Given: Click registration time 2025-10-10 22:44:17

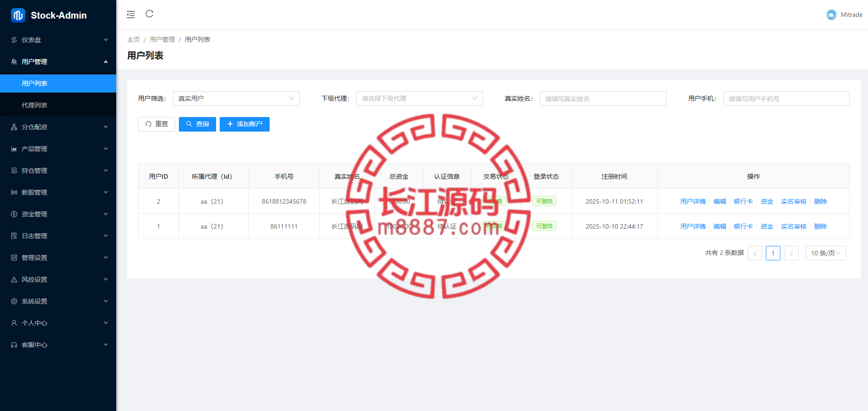Looking at the screenshot, I should (x=614, y=226).
